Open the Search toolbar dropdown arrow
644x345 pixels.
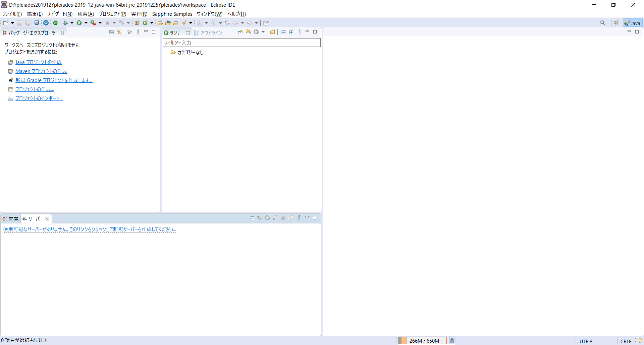tap(191, 23)
